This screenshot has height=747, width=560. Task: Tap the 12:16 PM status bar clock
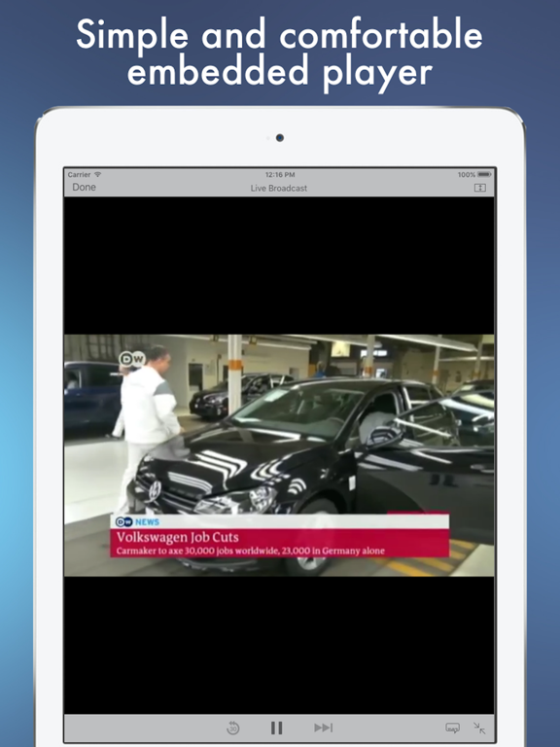[280, 175]
